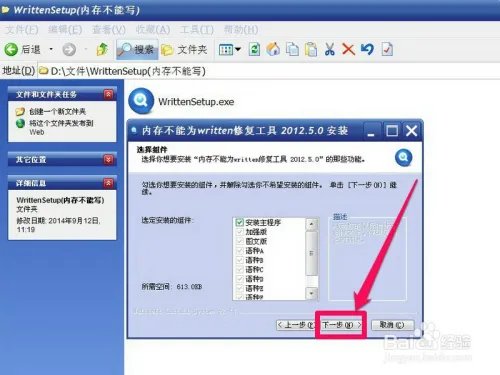Click the explorer window title folder icon

point(5,10)
